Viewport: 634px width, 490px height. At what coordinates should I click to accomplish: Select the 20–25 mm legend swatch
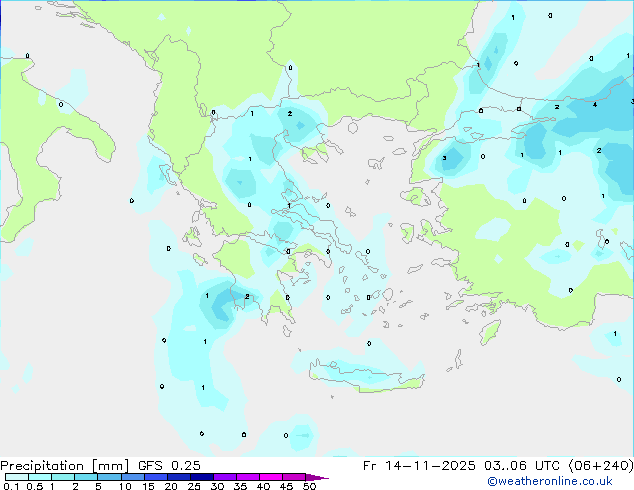(x=178, y=477)
